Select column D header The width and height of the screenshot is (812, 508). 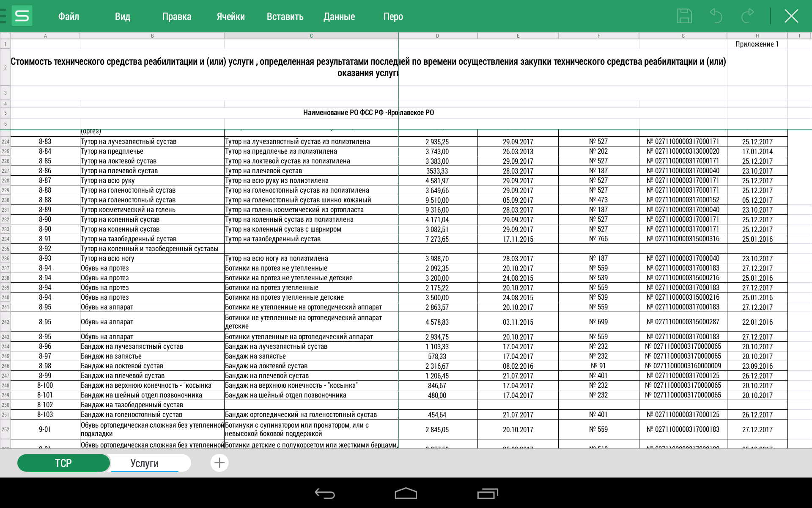click(438, 36)
